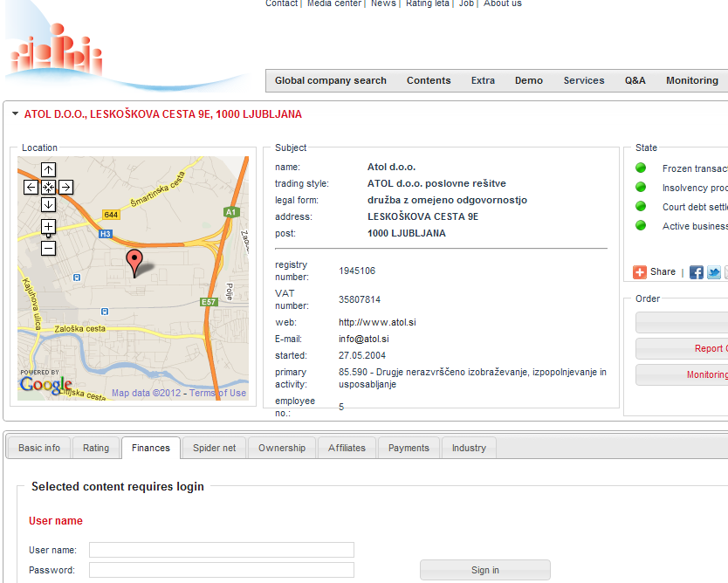Recenter the map with the center control
This screenshot has height=583, width=728.
click(49, 187)
